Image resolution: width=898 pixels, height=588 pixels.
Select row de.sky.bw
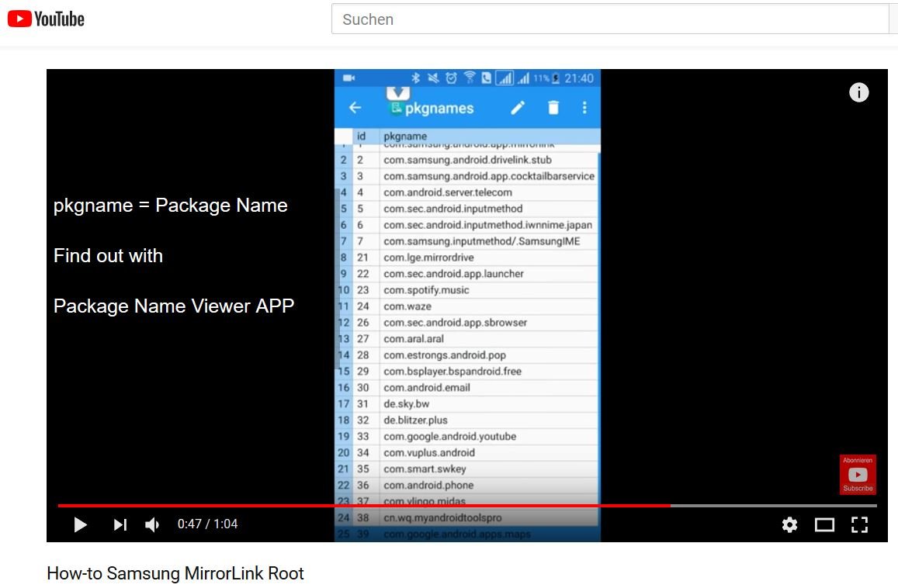coord(467,404)
